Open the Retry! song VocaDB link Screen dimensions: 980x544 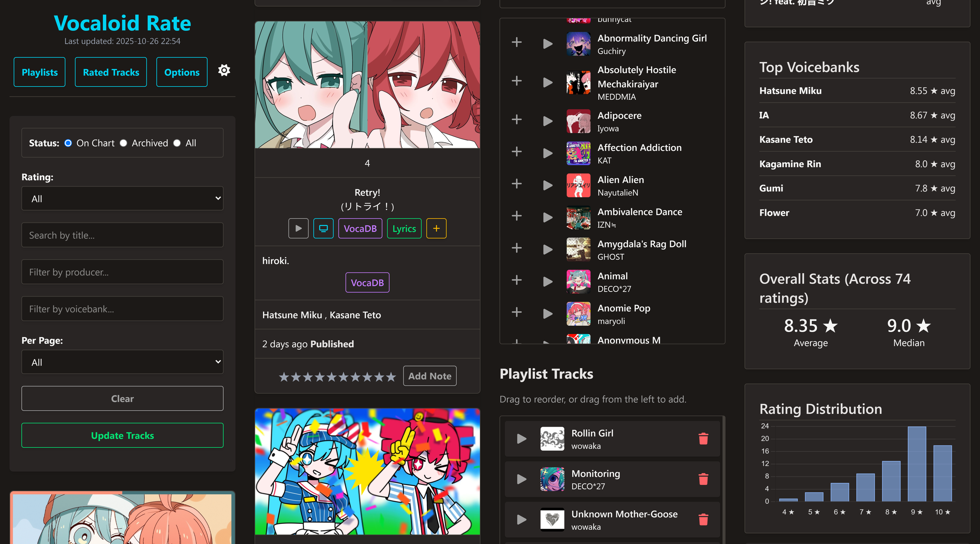(x=360, y=228)
